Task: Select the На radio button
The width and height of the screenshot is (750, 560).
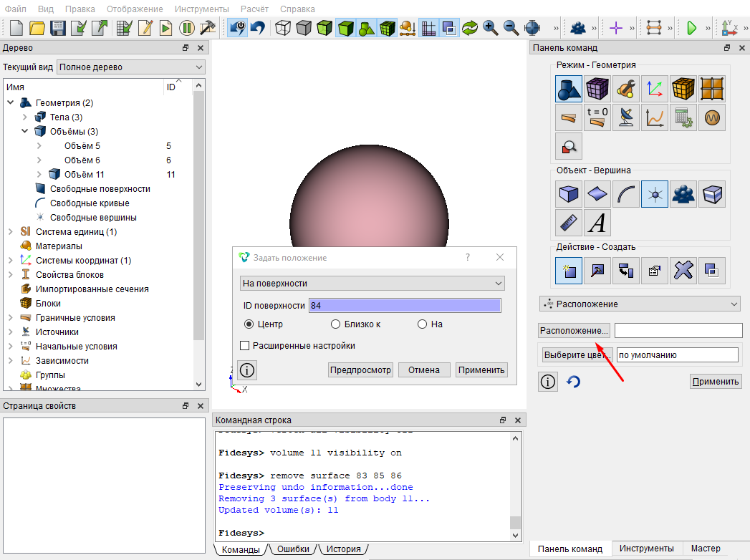Action: coord(422,324)
